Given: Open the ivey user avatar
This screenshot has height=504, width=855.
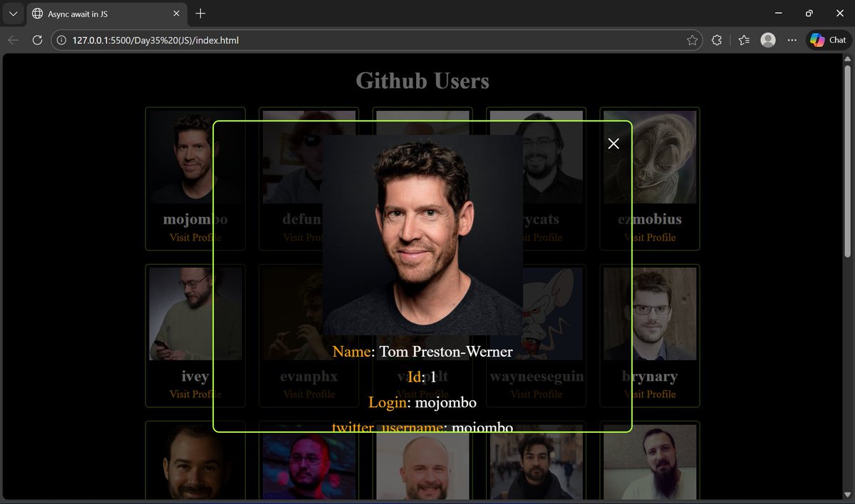Looking at the screenshot, I should pyautogui.click(x=195, y=314).
